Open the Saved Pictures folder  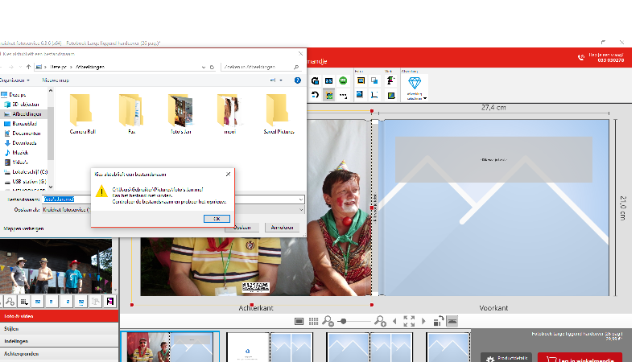click(276, 113)
